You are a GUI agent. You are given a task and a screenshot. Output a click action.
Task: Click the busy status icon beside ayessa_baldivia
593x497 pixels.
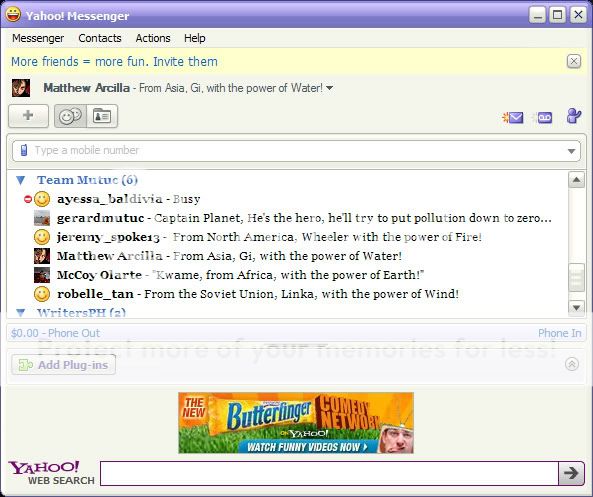pyautogui.click(x=28, y=199)
